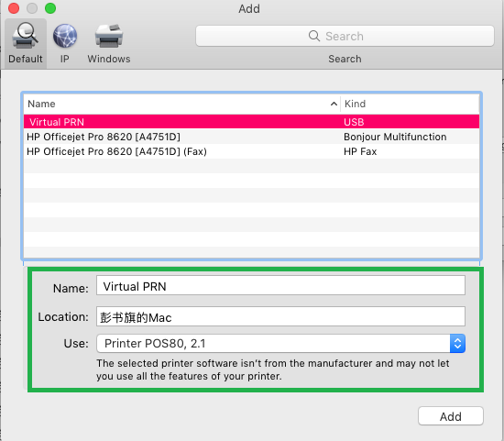Select the Virtual PRN USB printer row

pyautogui.click(x=251, y=122)
